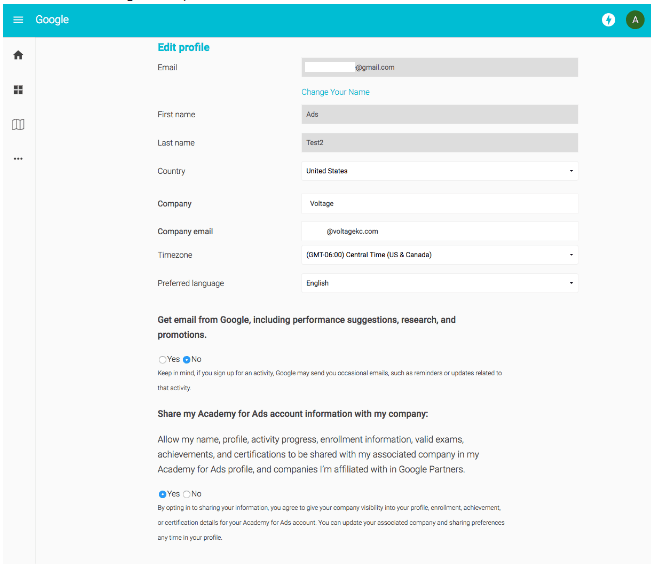This screenshot has width=654, height=567.
Task: Click the disabled Email field
Action: point(440,68)
